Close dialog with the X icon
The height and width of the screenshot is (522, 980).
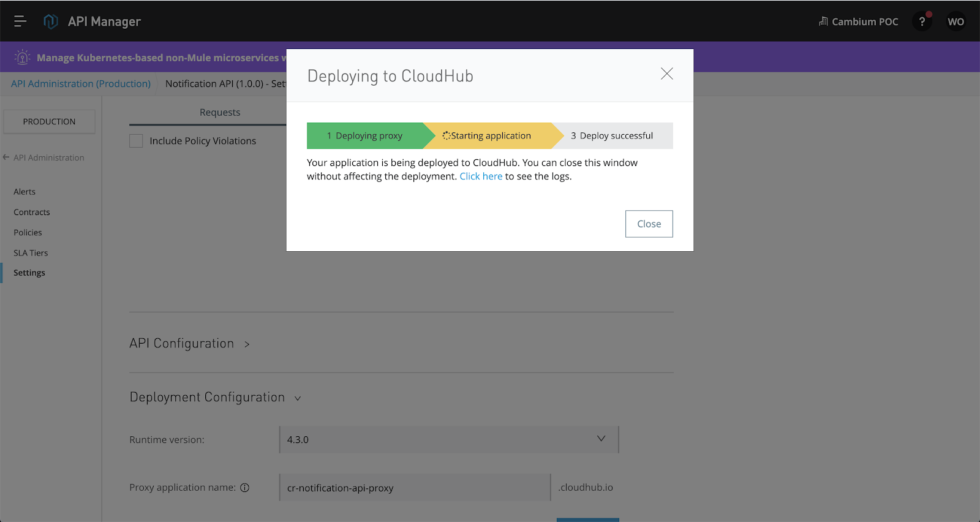coord(667,74)
